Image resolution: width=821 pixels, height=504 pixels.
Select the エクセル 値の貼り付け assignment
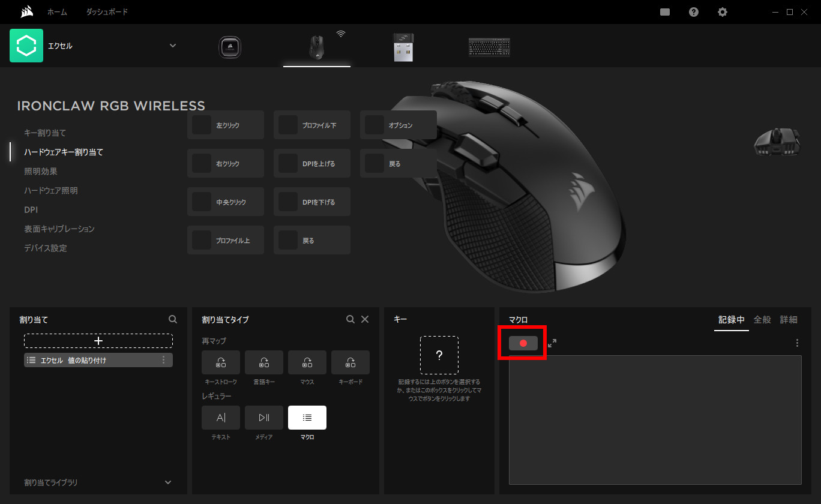[x=98, y=360]
